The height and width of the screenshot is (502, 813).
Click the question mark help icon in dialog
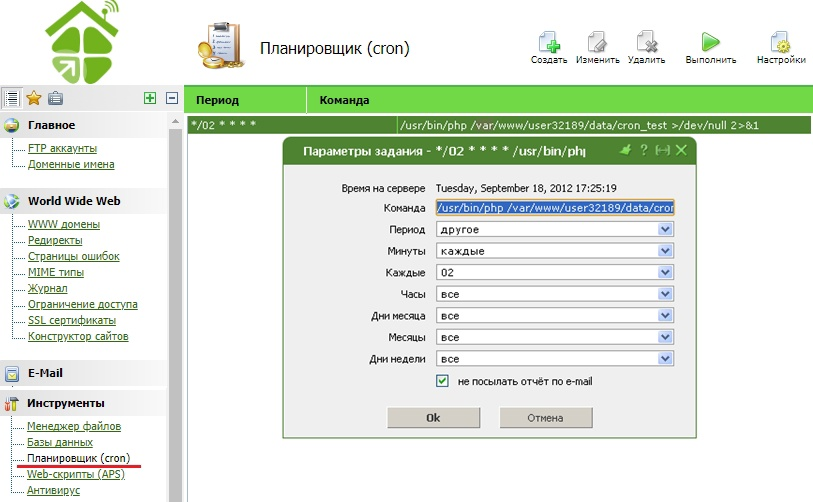point(644,150)
